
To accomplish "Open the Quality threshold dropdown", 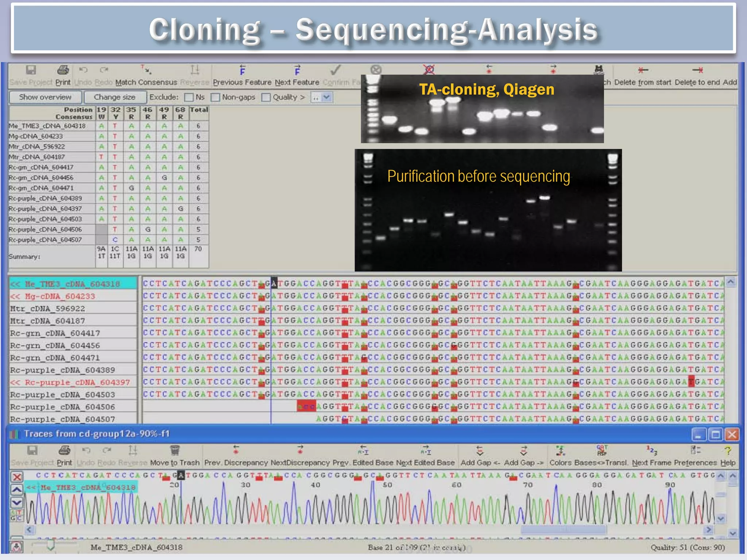I will (x=326, y=97).
